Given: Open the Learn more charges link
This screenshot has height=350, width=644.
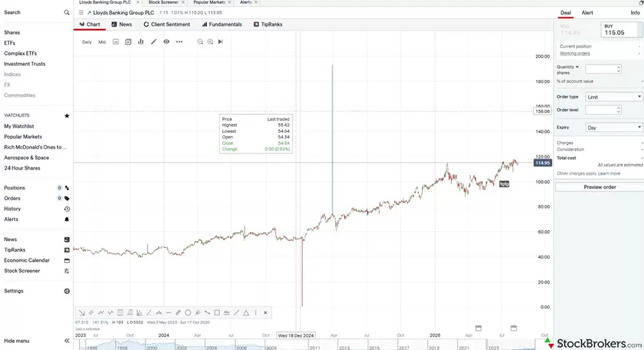Looking at the screenshot, I should pos(609,173).
